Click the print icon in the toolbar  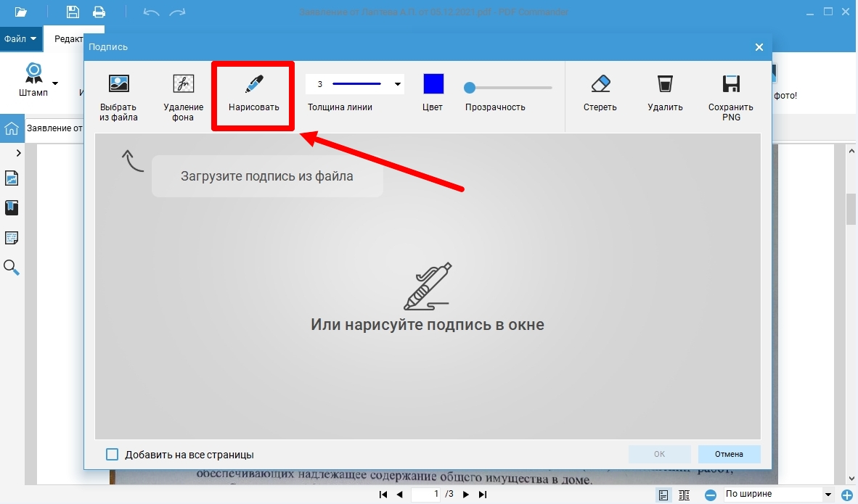(99, 11)
